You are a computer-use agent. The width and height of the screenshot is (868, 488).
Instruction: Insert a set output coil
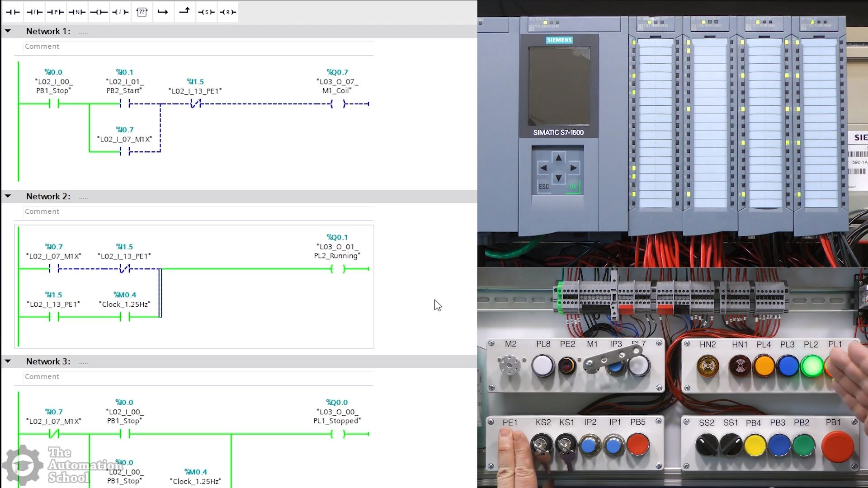click(x=206, y=12)
